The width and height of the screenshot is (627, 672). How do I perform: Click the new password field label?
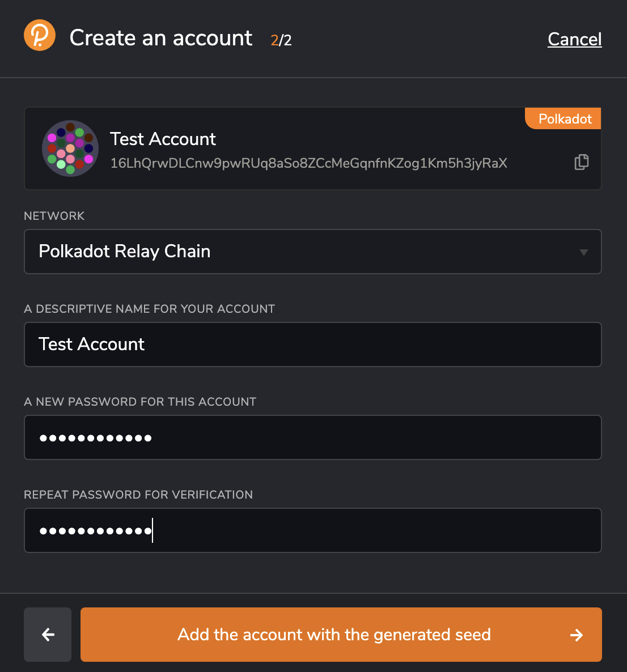pyautogui.click(x=140, y=402)
